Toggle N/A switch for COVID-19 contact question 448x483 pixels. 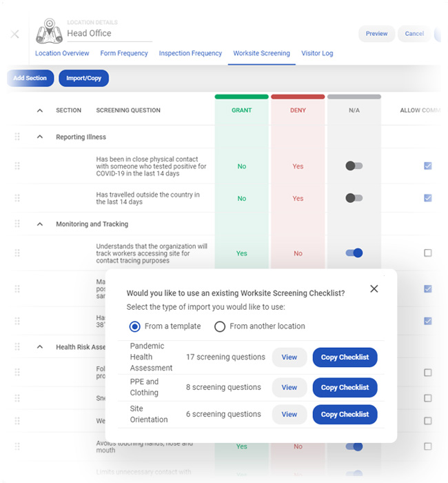pyautogui.click(x=354, y=166)
